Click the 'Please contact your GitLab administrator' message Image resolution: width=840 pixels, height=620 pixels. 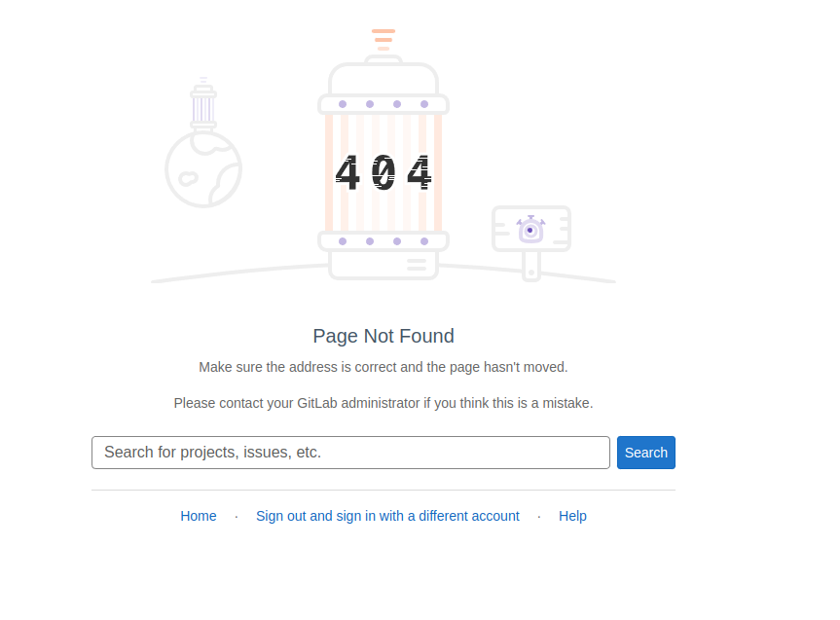click(x=383, y=403)
